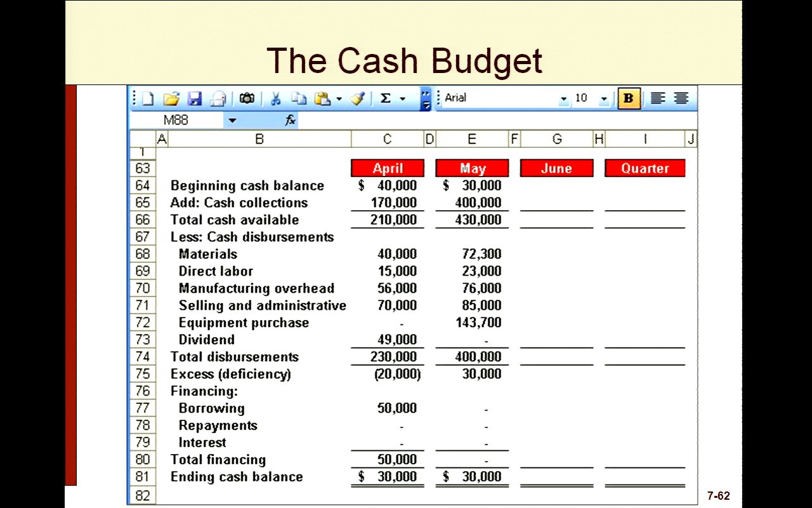Toggle Bold formatting button
This screenshot has width=812, height=508.
coord(629,98)
